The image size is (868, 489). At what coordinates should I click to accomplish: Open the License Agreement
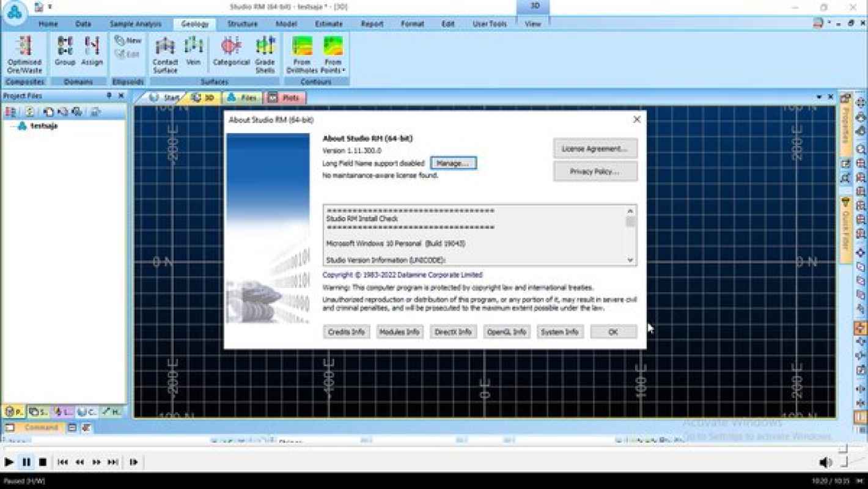[x=595, y=149]
